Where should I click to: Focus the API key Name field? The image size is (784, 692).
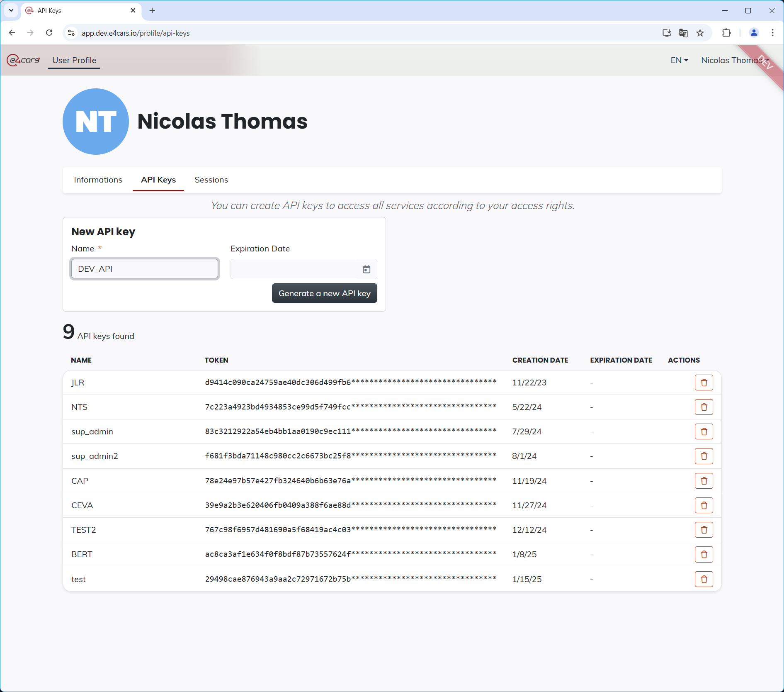click(x=145, y=269)
